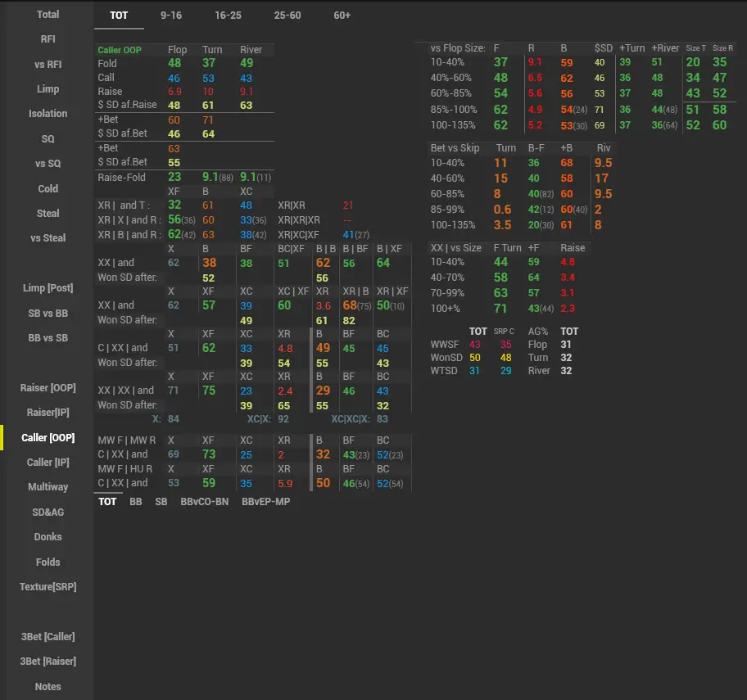Open the Notes section in sidebar
The image size is (747, 700).
[48, 687]
